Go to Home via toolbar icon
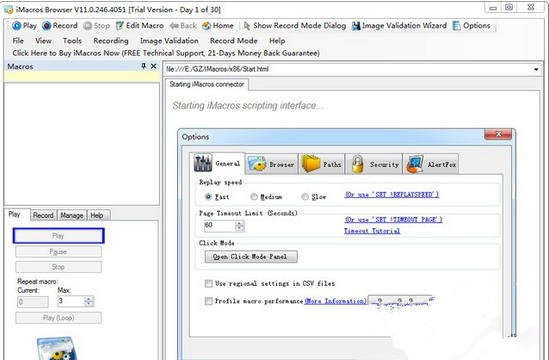Screen dimensions: 549x360 point(207,26)
